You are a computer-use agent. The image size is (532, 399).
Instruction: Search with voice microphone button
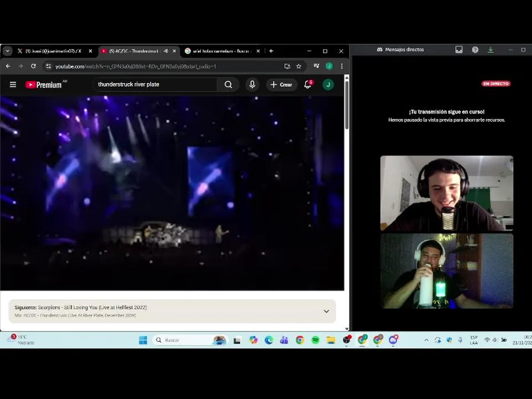pos(252,84)
